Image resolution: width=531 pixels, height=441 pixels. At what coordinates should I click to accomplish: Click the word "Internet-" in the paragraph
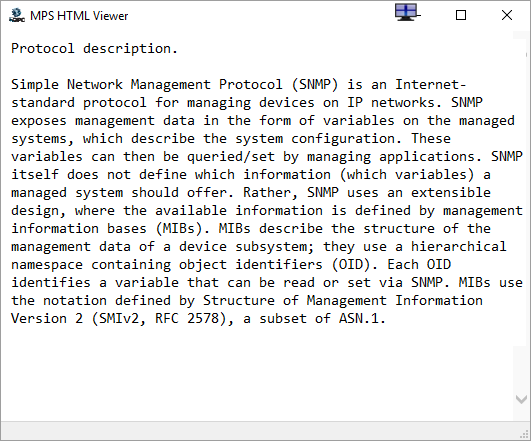430,85
